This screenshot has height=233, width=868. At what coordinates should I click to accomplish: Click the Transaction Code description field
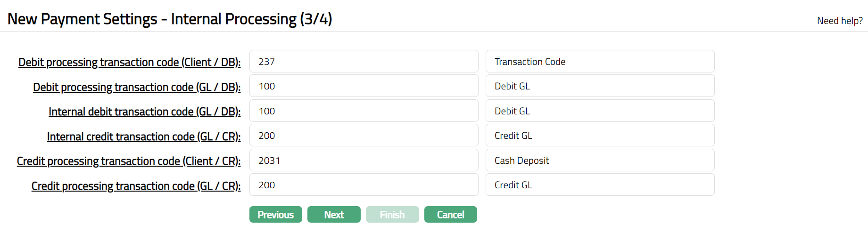600,62
